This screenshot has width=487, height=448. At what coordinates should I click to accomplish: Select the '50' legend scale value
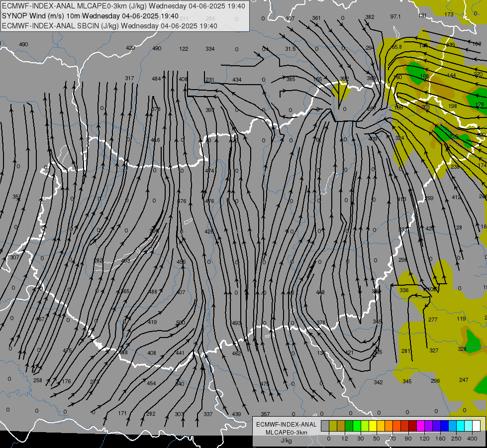[377, 439]
